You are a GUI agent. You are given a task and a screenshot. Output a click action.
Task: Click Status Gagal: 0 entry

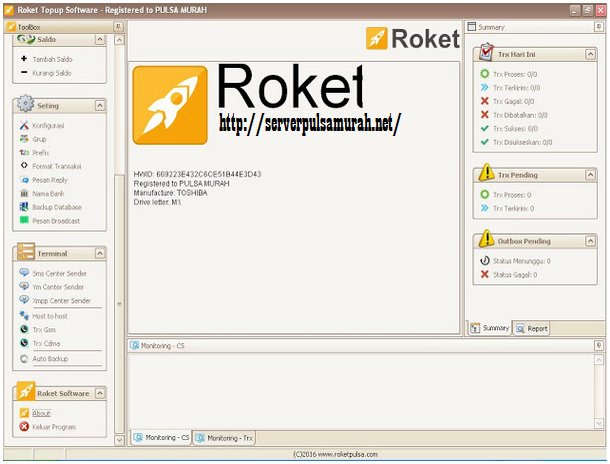[515, 275]
